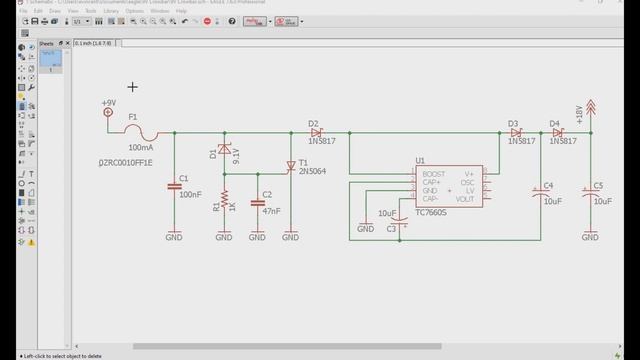Select the Info tool in the palette
640x360 pixels.
[22, 47]
